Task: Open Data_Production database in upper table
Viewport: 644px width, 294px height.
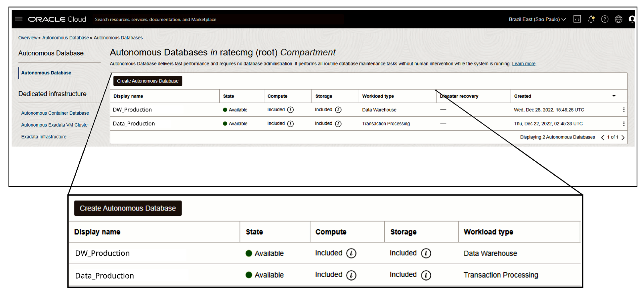Action: pyautogui.click(x=134, y=124)
